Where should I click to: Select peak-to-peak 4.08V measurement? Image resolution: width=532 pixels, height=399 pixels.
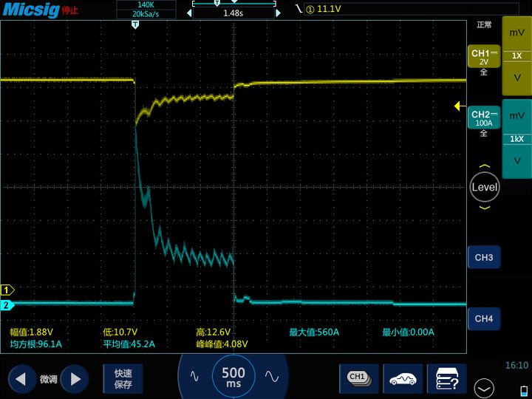(x=222, y=344)
